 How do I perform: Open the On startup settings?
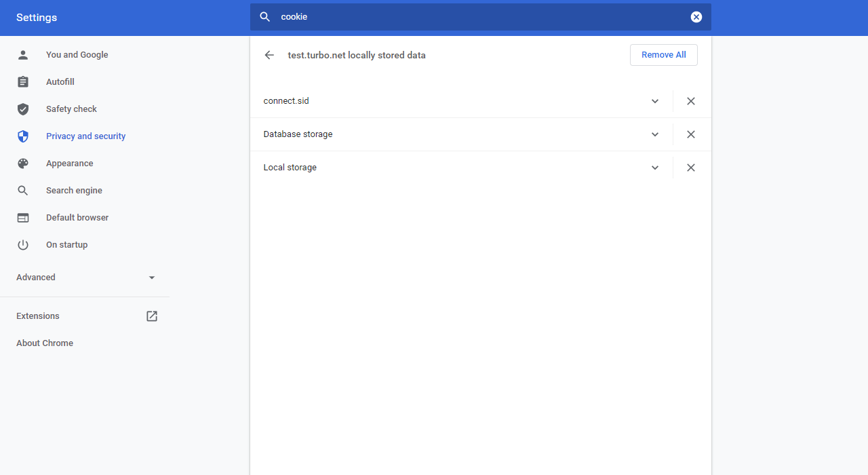66,245
